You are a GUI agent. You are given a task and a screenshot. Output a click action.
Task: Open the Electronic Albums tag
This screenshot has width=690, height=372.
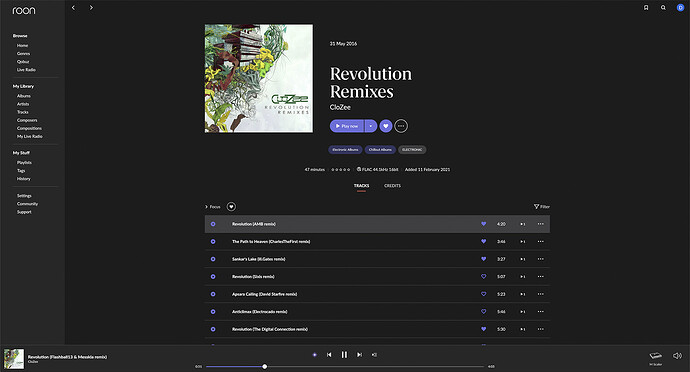[345, 150]
